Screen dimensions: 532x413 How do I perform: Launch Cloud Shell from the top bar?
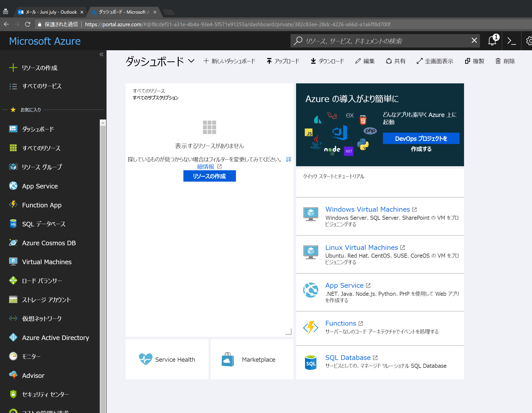click(512, 41)
